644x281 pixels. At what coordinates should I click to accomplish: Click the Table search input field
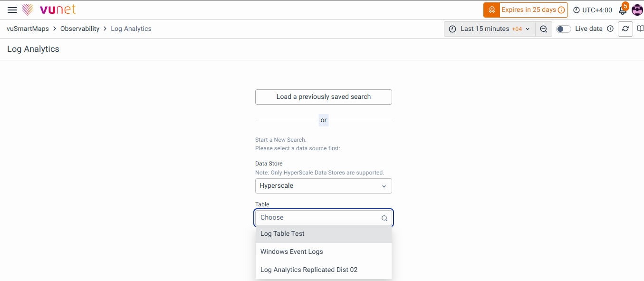pyautogui.click(x=318, y=218)
